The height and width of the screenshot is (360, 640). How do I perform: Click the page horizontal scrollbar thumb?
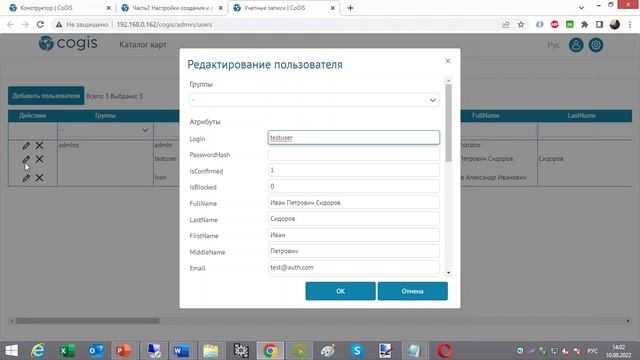(87, 321)
